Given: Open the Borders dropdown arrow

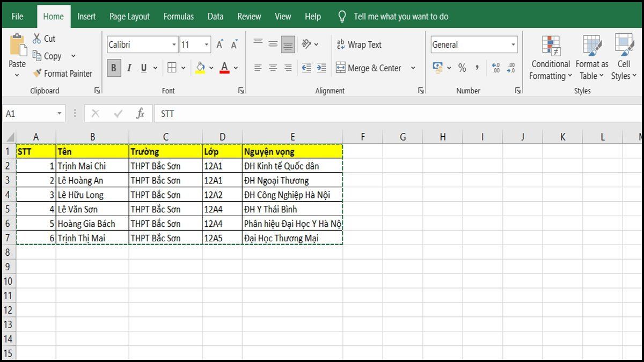Looking at the screenshot, I should (183, 68).
